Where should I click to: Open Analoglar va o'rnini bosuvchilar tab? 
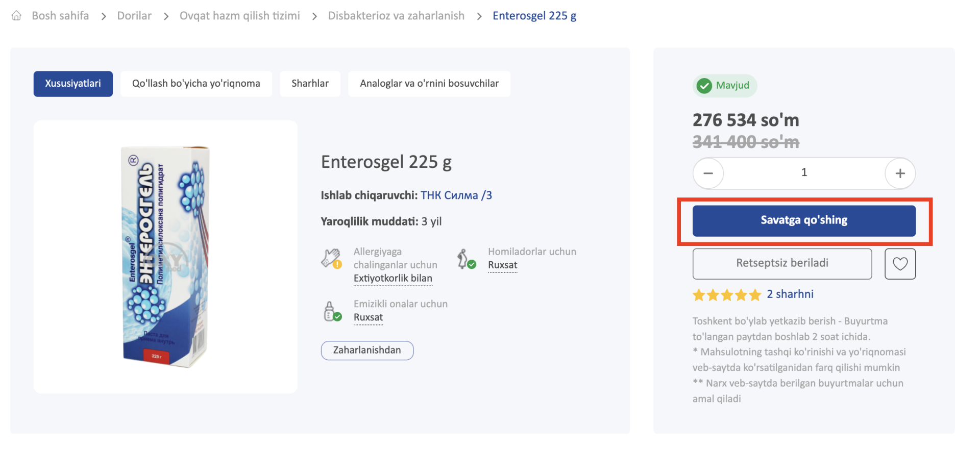(429, 84)
